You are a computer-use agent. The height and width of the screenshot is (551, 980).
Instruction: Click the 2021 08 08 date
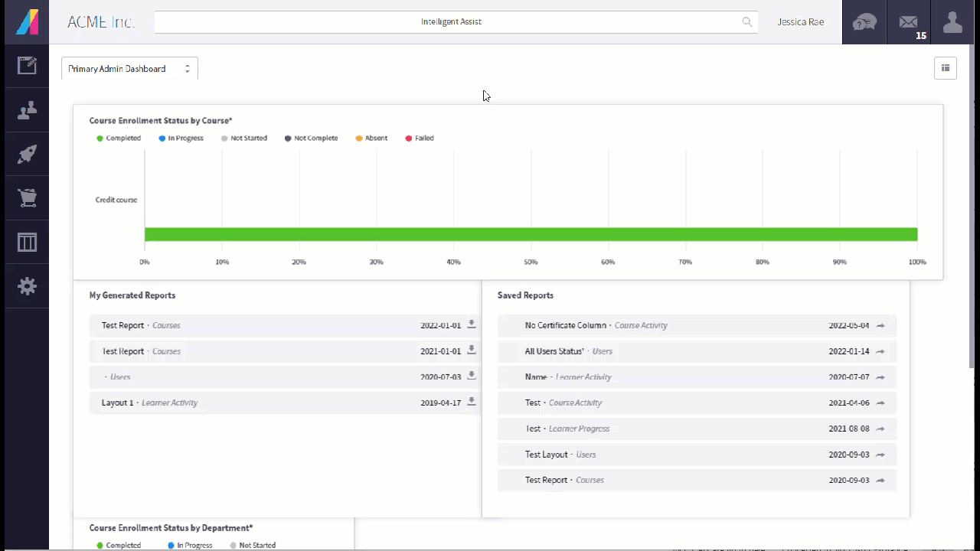(849, 429)
